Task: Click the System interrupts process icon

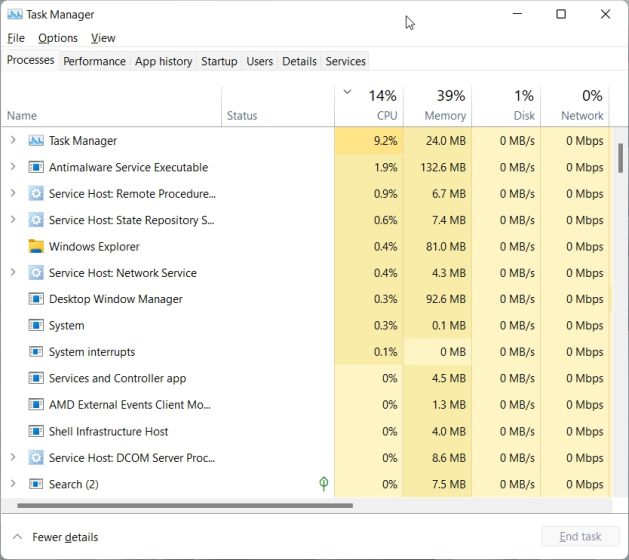Action: click(x=36, y=352)
